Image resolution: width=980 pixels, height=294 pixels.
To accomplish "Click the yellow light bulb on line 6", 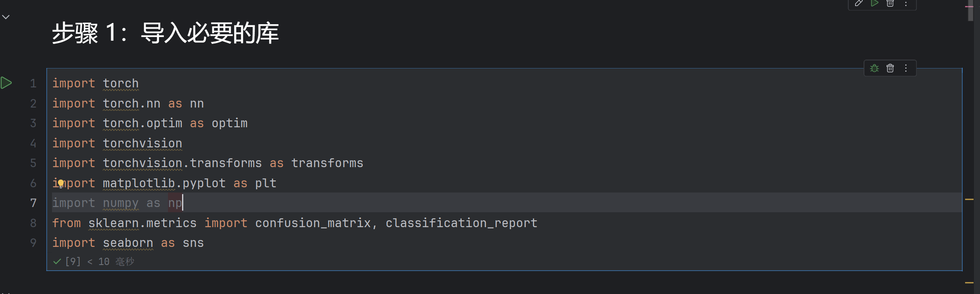I will pyautogui.click(x=60, y=184).
